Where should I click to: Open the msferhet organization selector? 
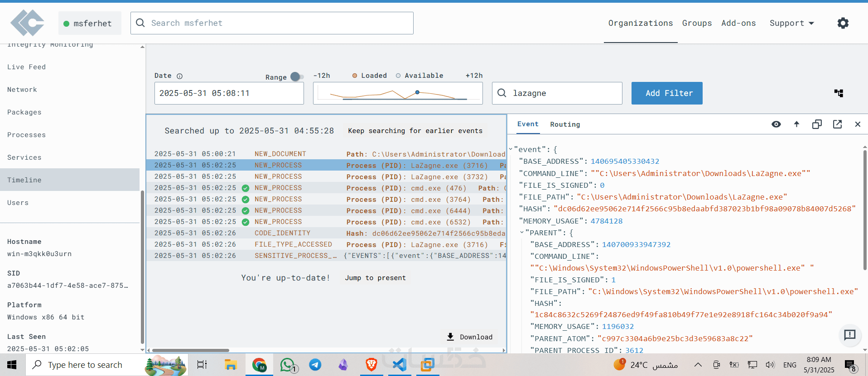[x=90, y=23]
